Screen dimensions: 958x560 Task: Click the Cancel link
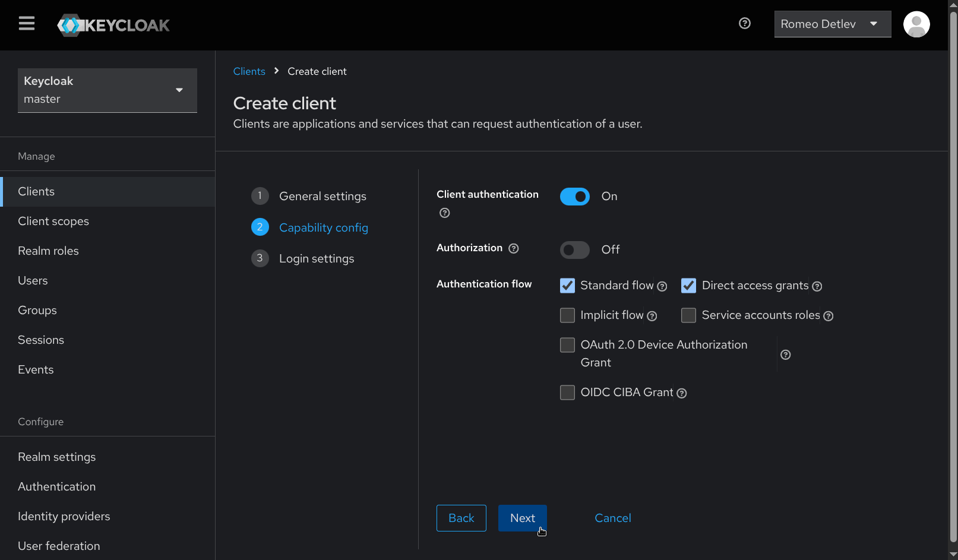click(613, 518)
